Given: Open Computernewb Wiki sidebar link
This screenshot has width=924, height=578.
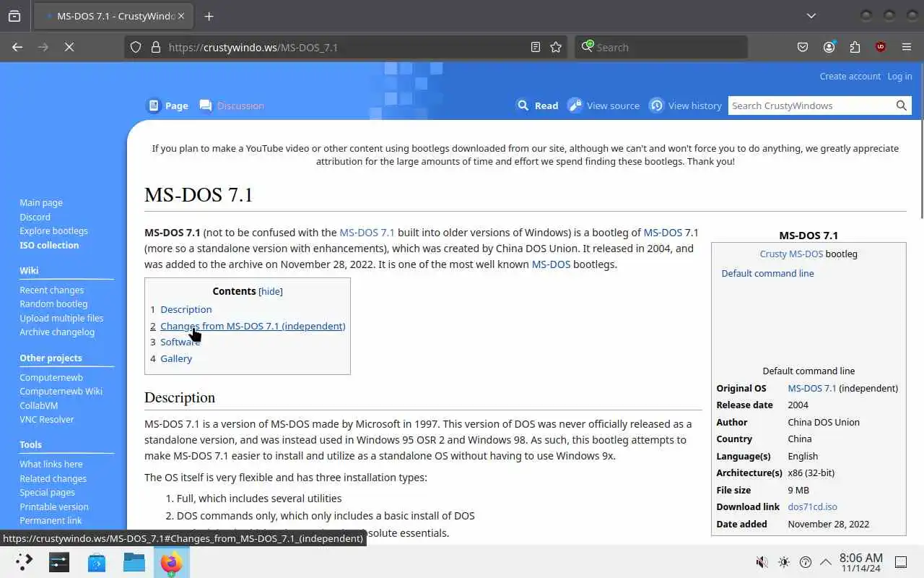Looking at the screenshot, I should (61, 391).
